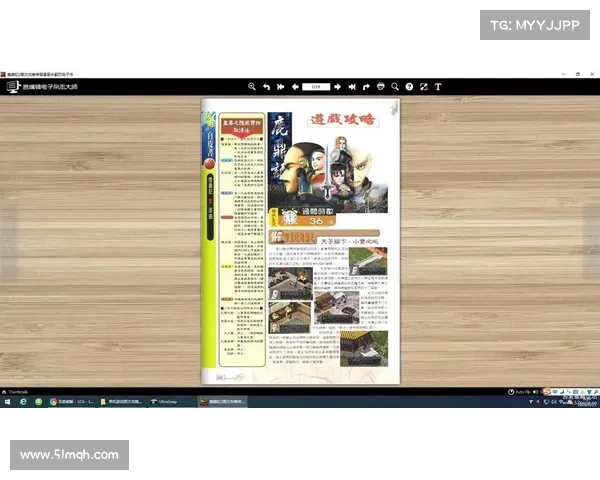Click the text mode T icon
This screenshot has width=600, height=480.
(x=438, y=87)
